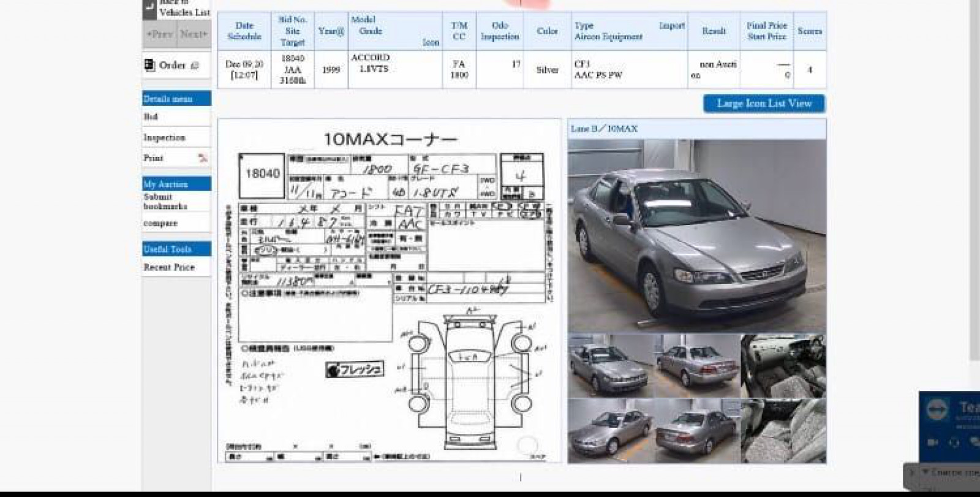This screenshot has height=497, width=980.
Task: Select the dashboard interior thumbnail photo
Action: click(x=783, y=366)
